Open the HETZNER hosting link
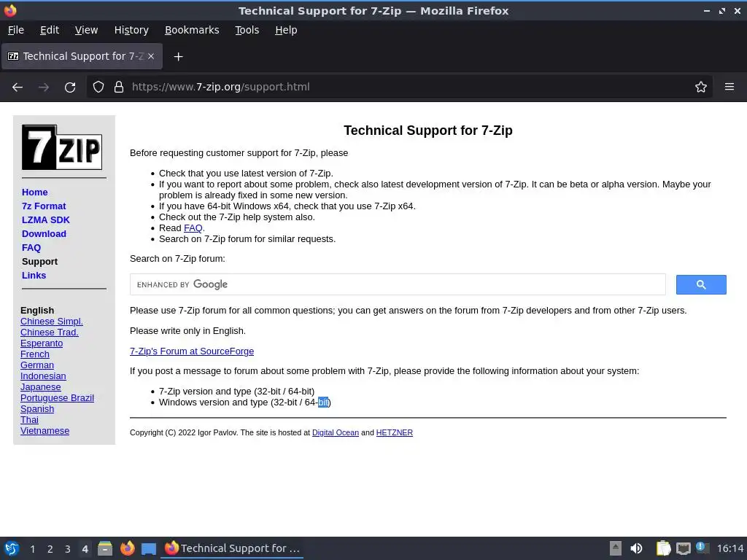 [x=395, y=433]
